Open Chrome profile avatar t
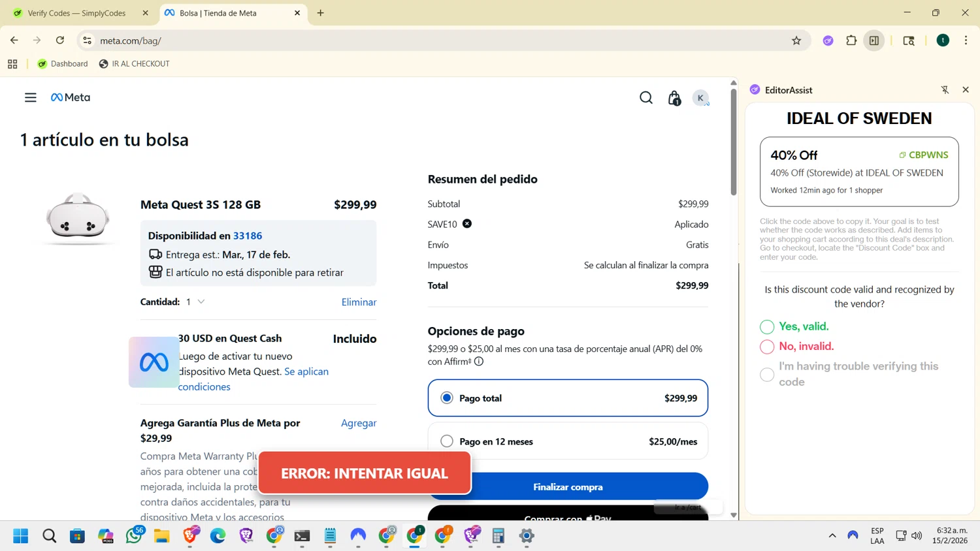The width and height of the screenshot is (980, 551). 943,40
